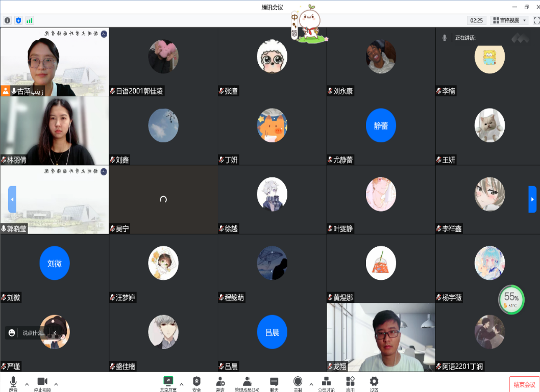The image size is (540, 392).
Task: Open camera options chevron beside 停止视频
Action: click(56, 384)
